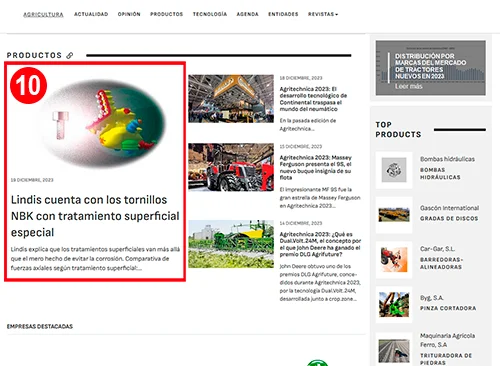Open the Continental Agritechnica stand photo
Screen dimensions: 500x366
coord(231,99)
